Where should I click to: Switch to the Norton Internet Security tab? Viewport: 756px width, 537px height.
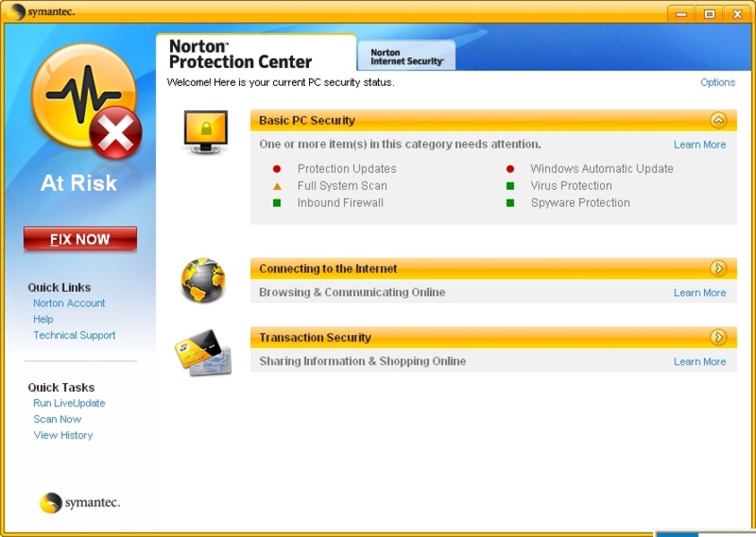click(x=407, y=56)
